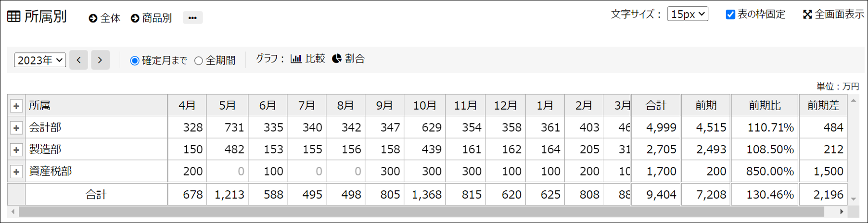The width and height of the screenshot is (868, 223).
Task: Open the 2023年 year dropdown
Action: [x=40, y=60]
